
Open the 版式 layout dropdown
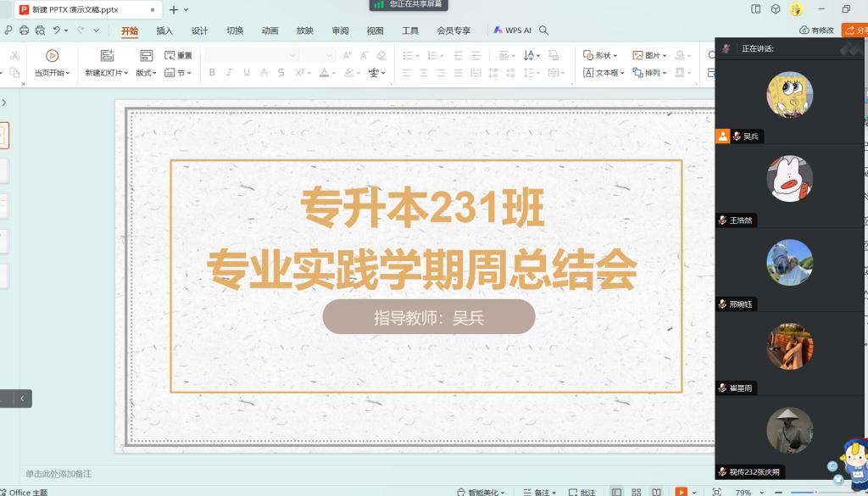147,73
